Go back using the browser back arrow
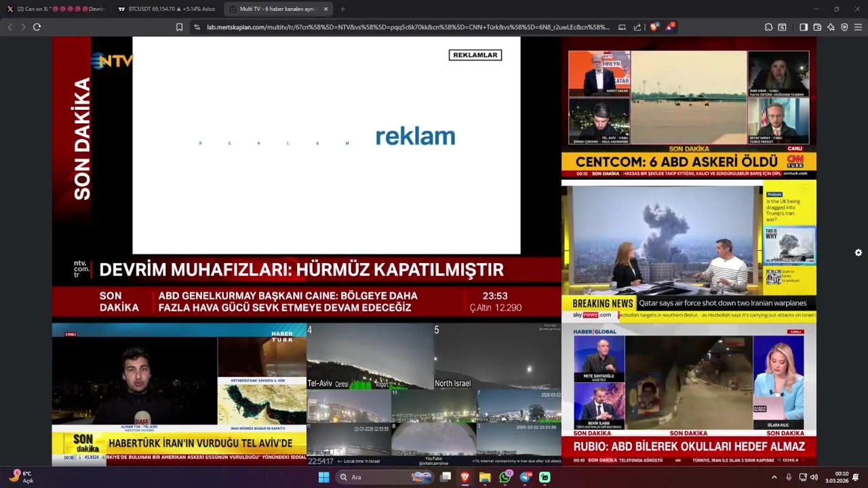Screen dimensions: 868x488 tap(9, 27)
